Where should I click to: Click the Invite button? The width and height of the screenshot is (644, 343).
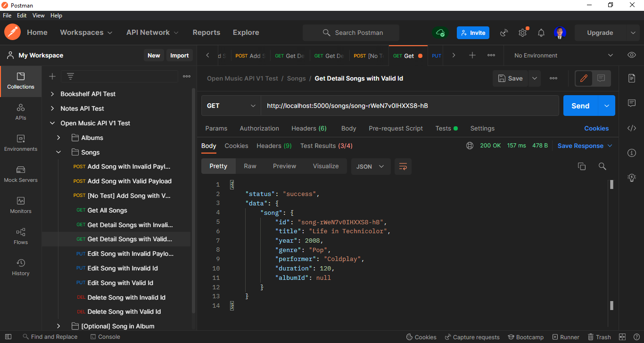pyautogui.click(x=473, y=33)
